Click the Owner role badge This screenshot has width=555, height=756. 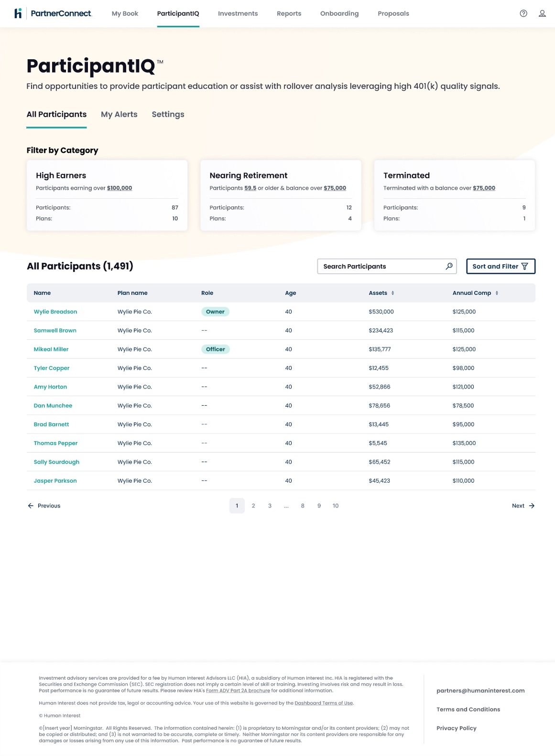[215, 312]
